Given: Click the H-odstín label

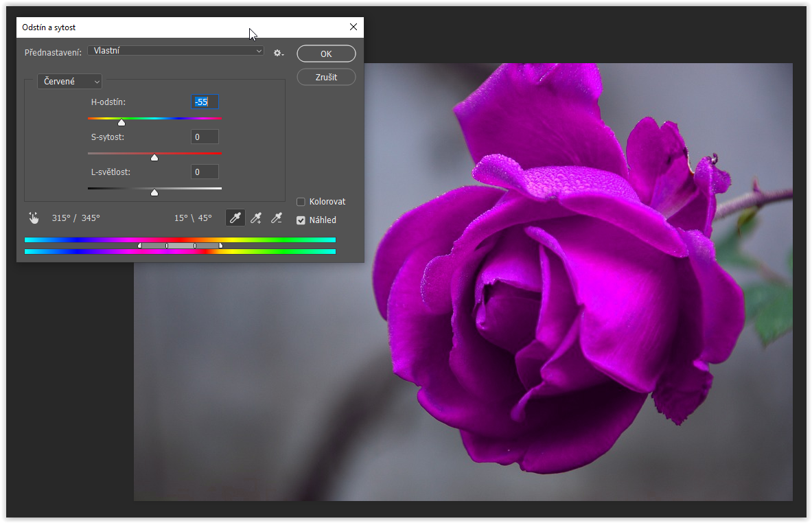Looking at the screenshot, I should (108, 102).
